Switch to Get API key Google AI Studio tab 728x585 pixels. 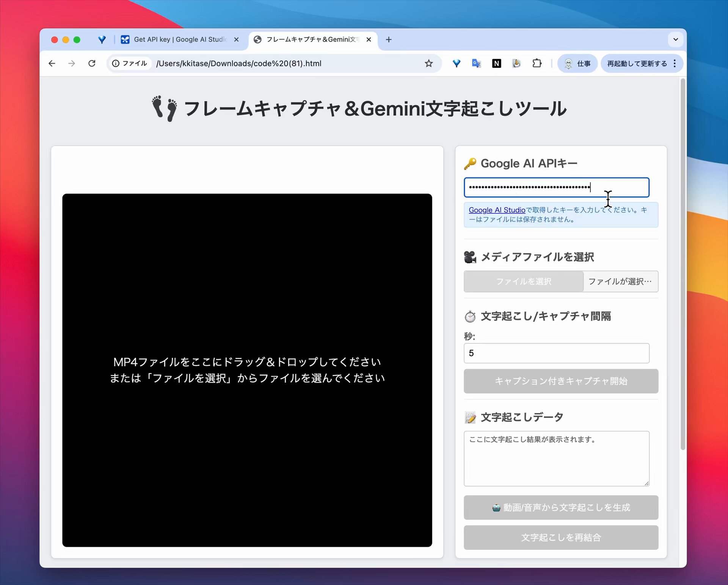coord(179,39)
